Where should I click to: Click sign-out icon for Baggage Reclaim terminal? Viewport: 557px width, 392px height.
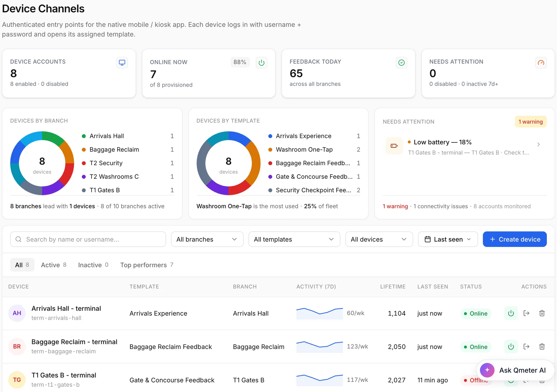coord(526,347)
